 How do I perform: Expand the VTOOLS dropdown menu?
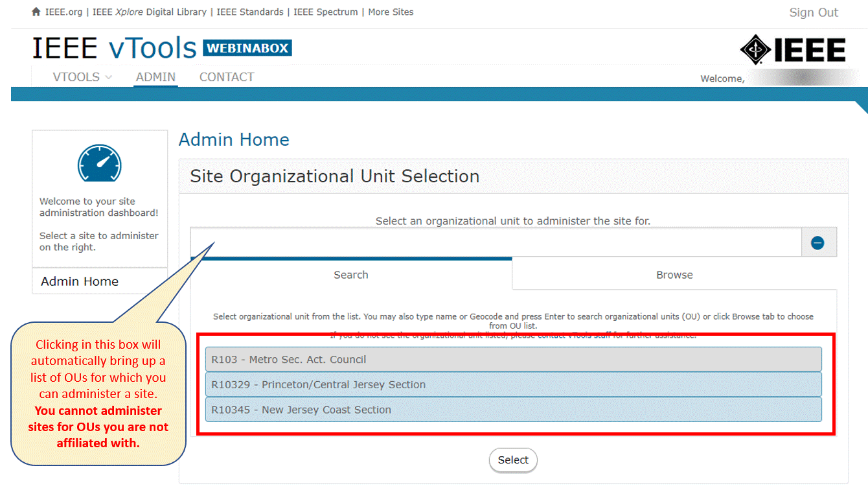[x=82, y=77]
